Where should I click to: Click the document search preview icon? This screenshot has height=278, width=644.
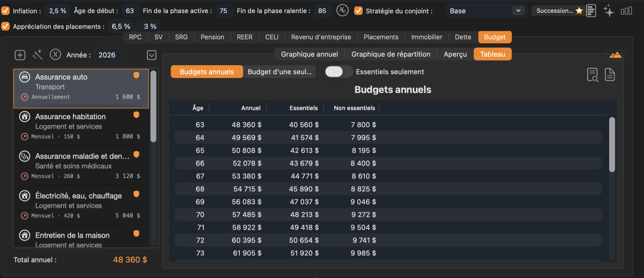pyautogui.click(x=592, y=75)
